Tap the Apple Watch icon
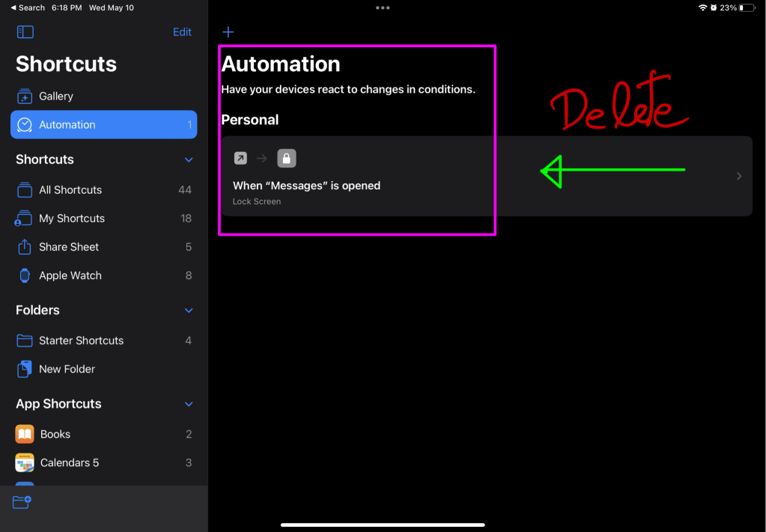This screenshot has height=532, width=766. click(25, 275)
